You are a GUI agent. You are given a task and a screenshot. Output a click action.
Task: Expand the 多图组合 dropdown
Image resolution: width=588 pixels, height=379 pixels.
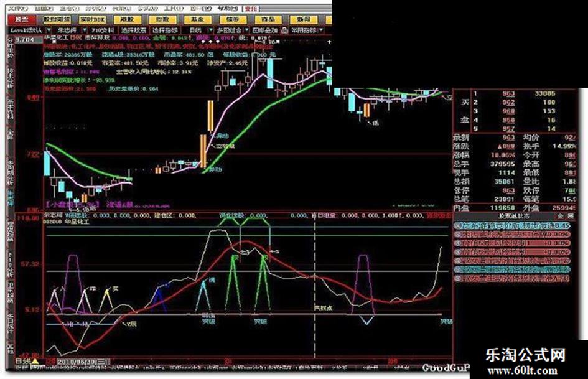coord(246,30)
